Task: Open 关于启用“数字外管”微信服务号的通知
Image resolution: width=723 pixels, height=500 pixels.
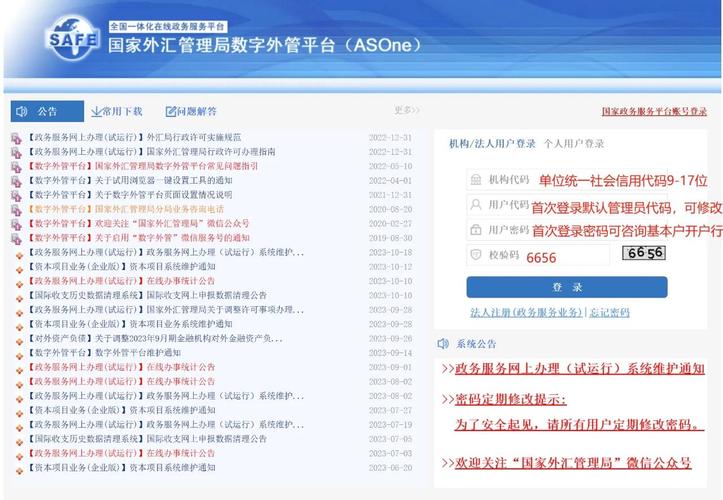Action: click(139, 238)
